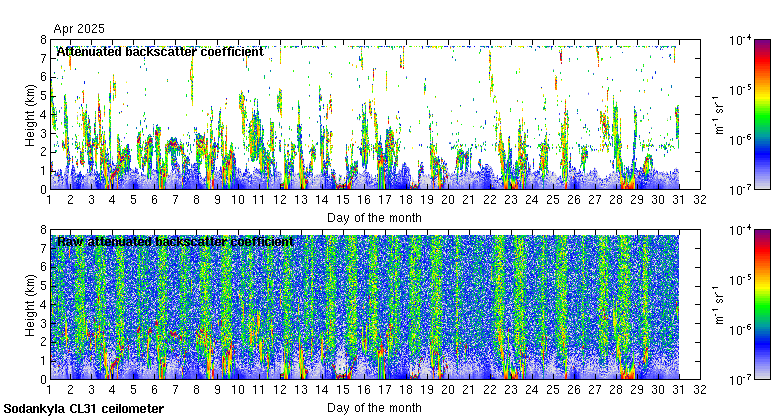The image size is (780, 420).
Task: Select the "m⁻¹ sr⁻¹" unit label of the lower colorbar
Action: pyautogui.click(x=719, y=305)
